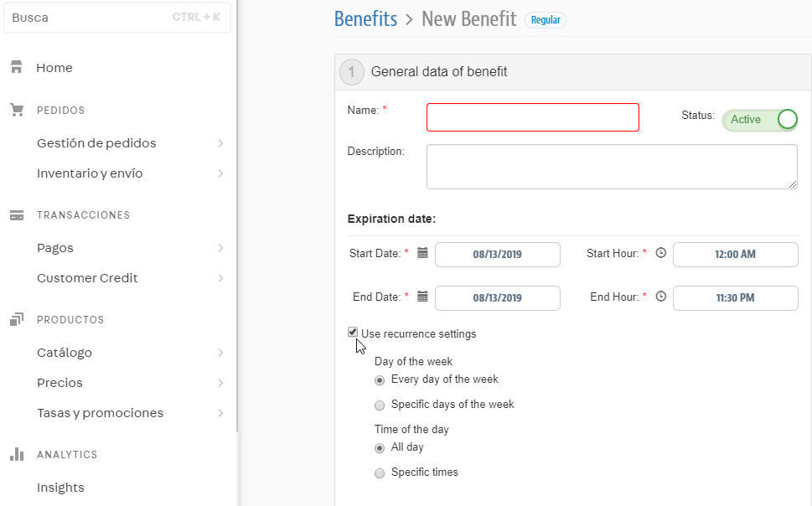This screenshot has width=812, height=506.
Task: Open the Start Date calendar icon
Action: [422, 253]
